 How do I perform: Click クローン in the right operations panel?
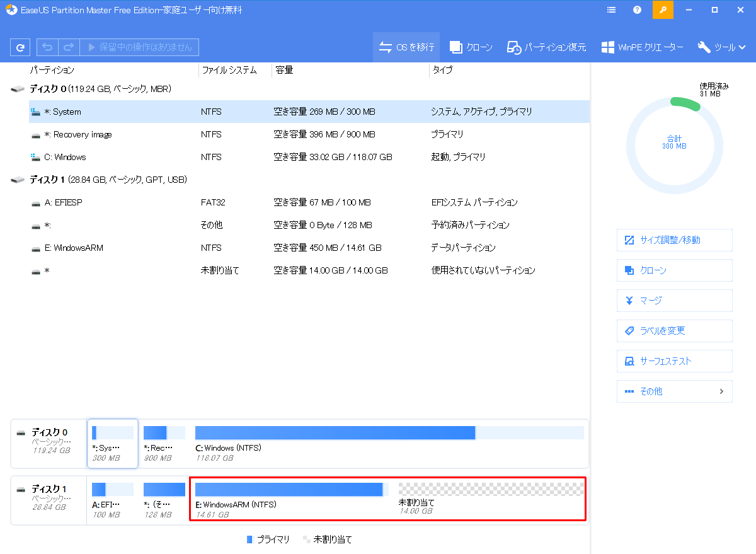tap(674, 270)
